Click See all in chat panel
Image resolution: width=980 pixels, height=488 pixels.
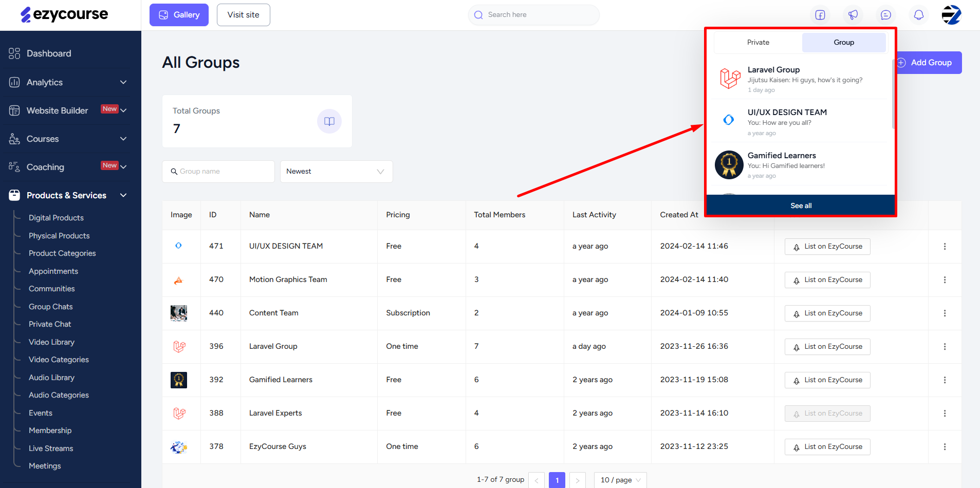801,205
